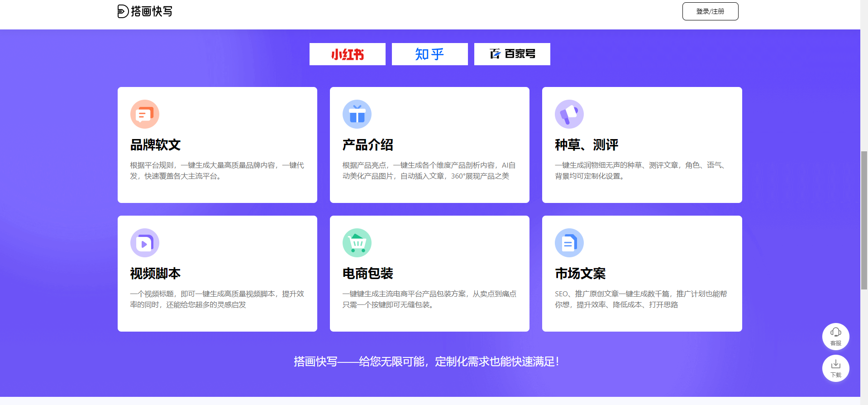
Task: Click the 视频脚本 card heading
Action: click(156, 274)
